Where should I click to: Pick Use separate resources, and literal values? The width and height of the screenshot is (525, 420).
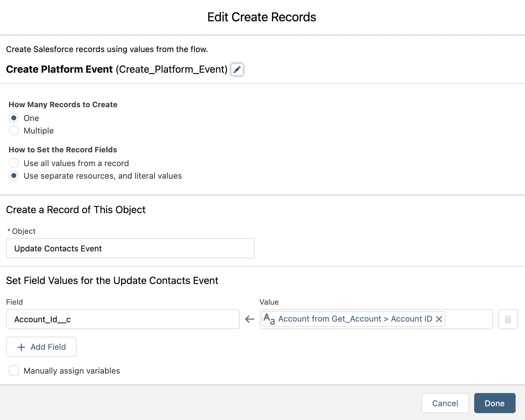pyautogui.click(x=14, y=176)
